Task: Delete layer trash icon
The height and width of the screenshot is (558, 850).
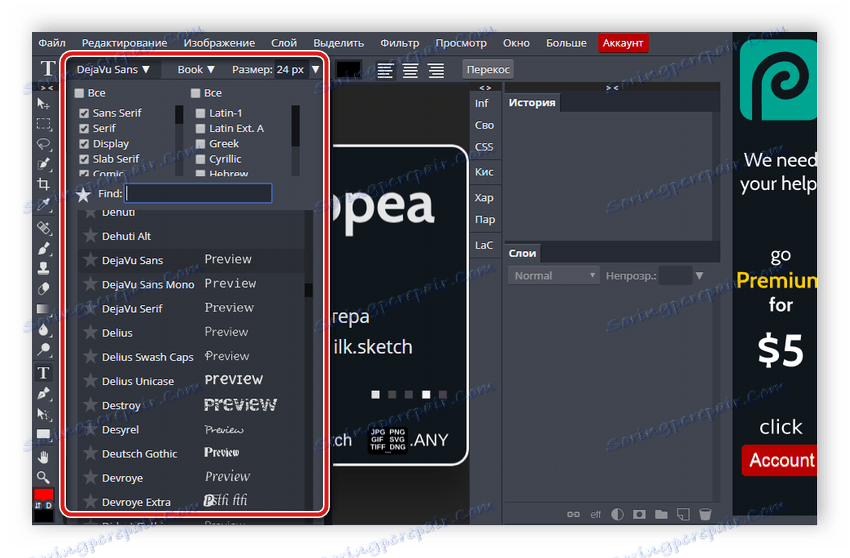Action: pos(705,514)
